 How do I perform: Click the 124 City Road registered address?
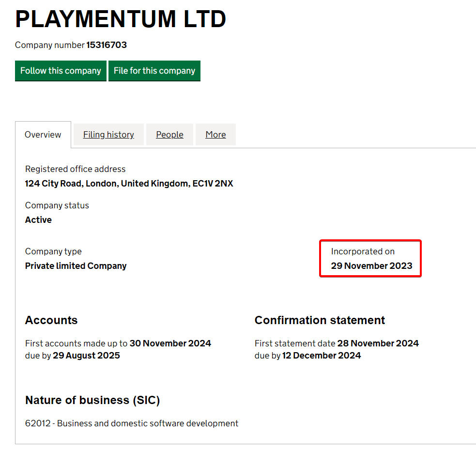pyautogui.click(x=129, y=184)
